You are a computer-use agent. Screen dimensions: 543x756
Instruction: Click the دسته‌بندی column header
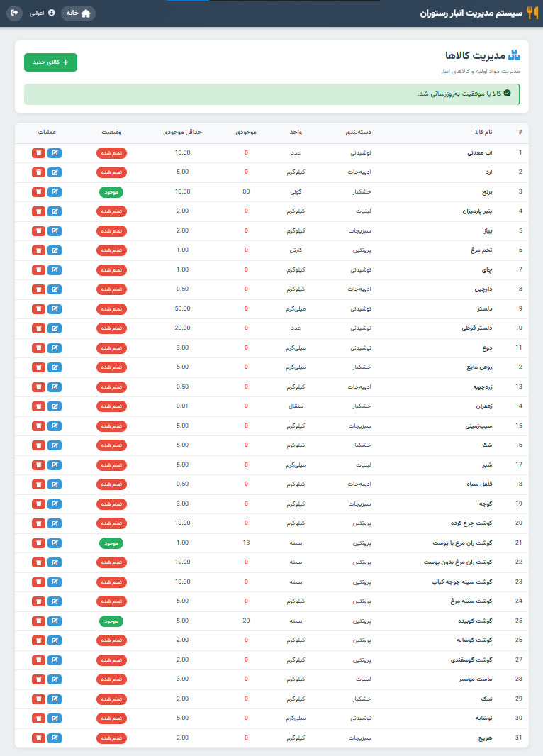pos(358,132)
